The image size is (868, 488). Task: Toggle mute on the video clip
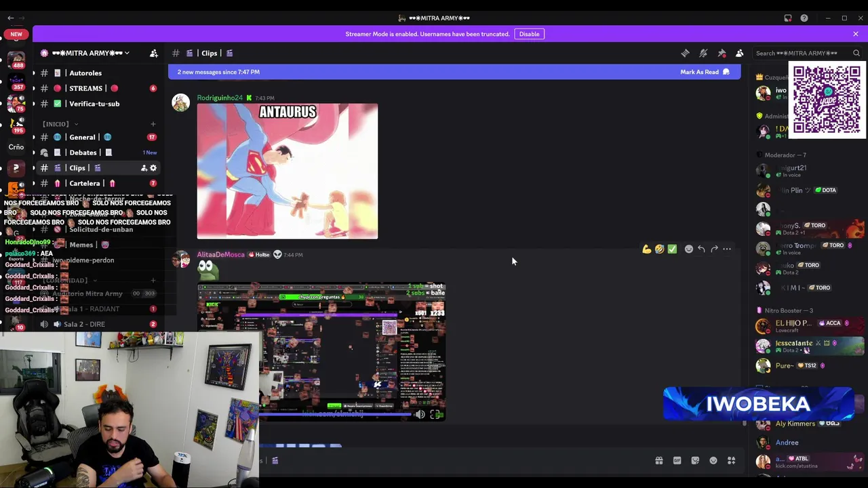(420, 414)
